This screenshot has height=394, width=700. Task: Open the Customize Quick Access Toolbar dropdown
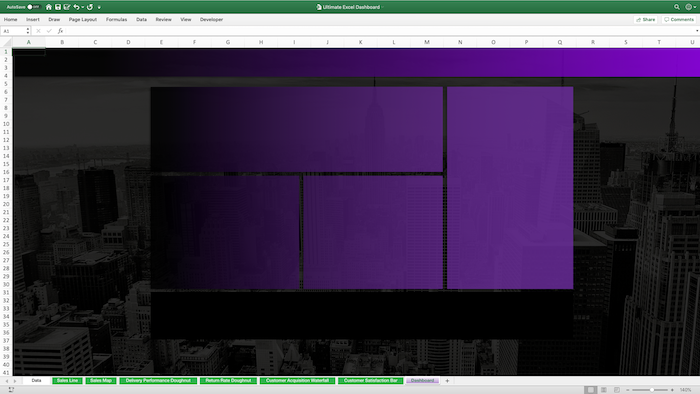[x=99, y=7]
